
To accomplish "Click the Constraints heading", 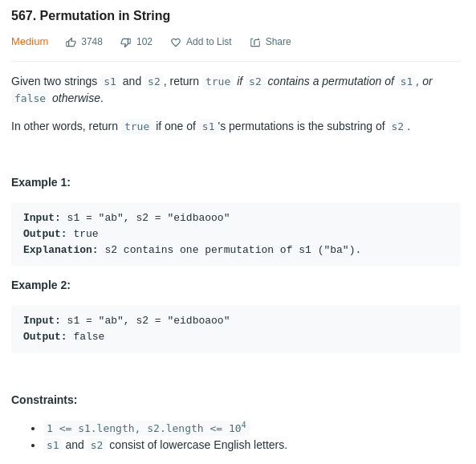I will pos(44,400).
